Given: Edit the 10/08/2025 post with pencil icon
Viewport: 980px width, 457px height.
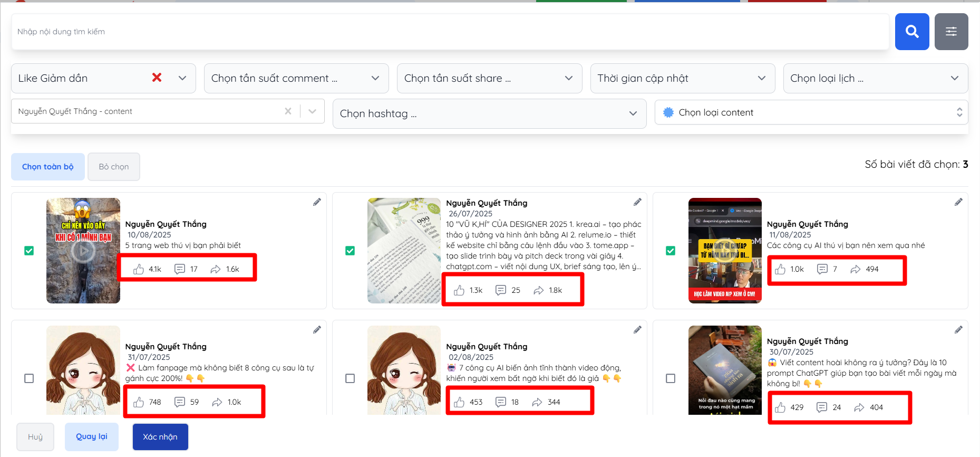Looking at the screenshot, I should coord(317,202).
